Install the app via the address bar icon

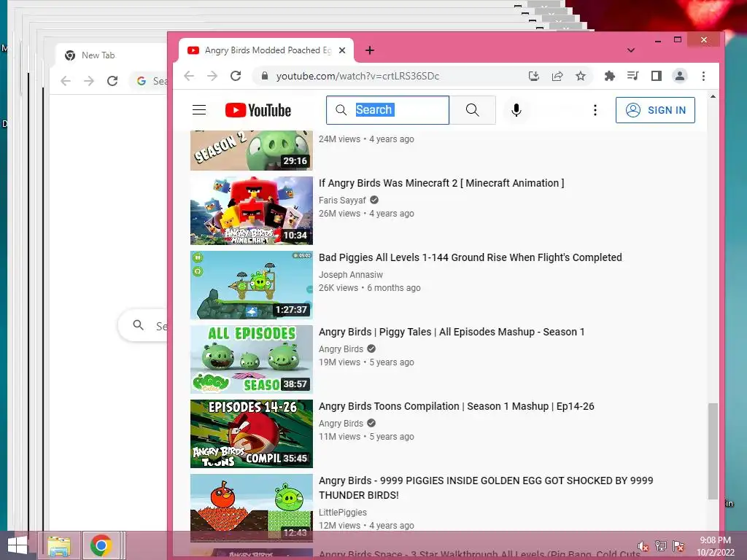pyautogui.click(x=533, y=76)
